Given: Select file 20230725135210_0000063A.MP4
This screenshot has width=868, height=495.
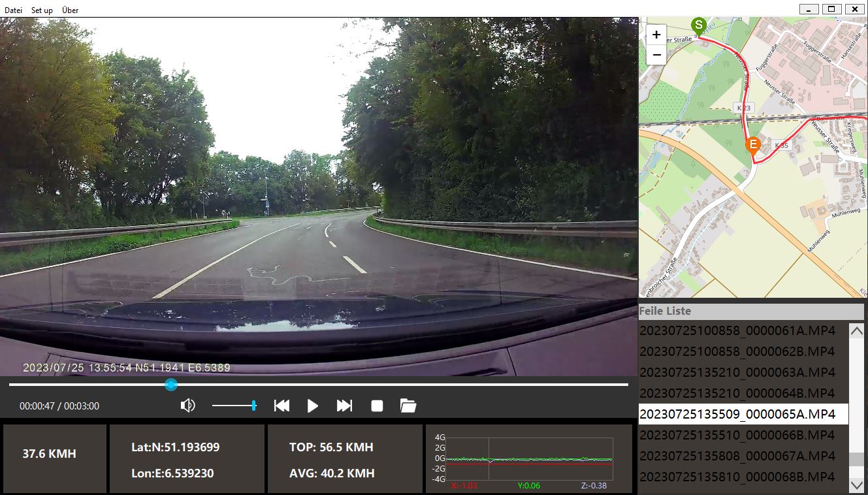Looking at the screenshot, I should 737,372.
